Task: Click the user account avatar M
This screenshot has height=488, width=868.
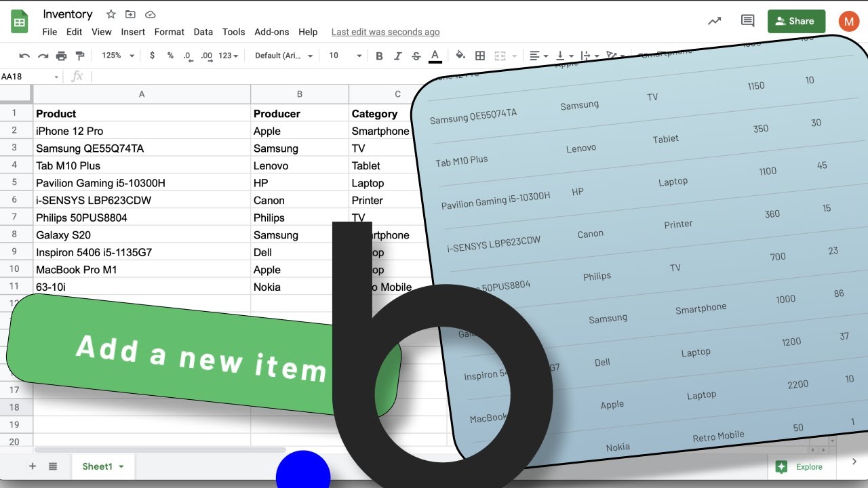Action: 848,21
